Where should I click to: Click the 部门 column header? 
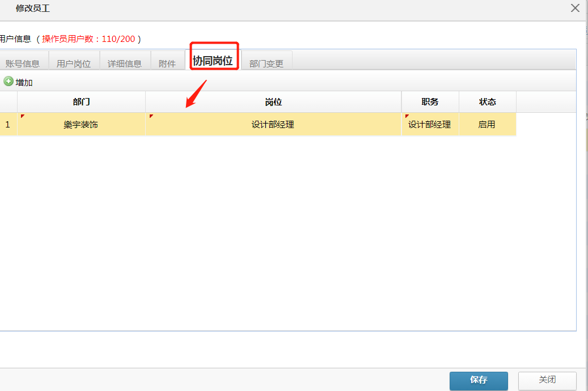pyautogui.click(x=81, y=101)
